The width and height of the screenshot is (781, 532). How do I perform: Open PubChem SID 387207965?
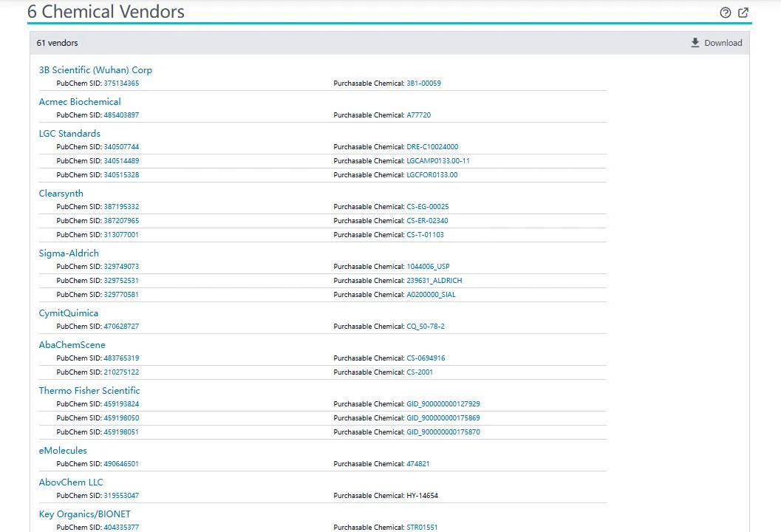(121, 221)
